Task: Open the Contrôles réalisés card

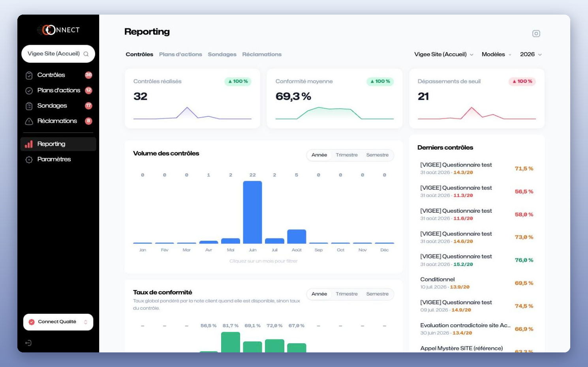Action: pos(192,99)
